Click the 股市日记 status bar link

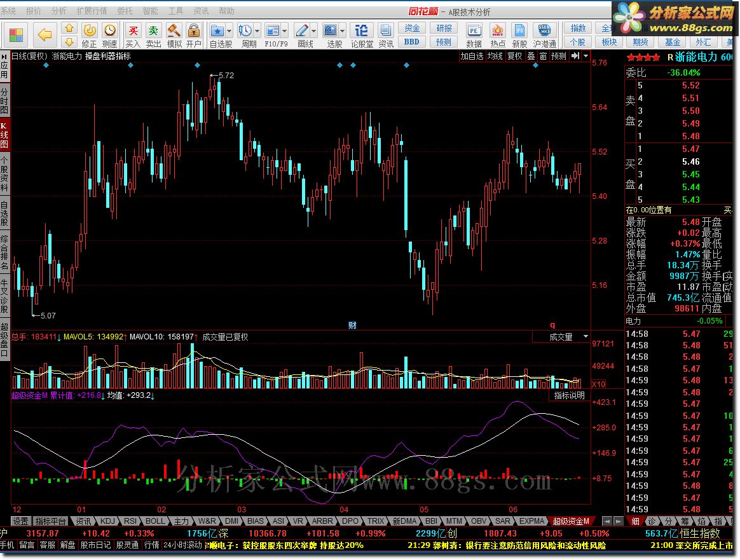(x=95, y=545)
